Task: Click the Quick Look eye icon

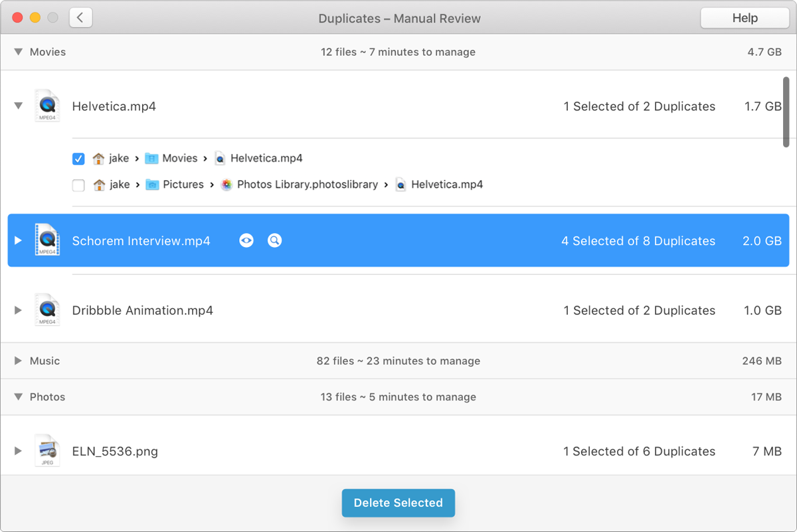Action: (x=246, y=240)
